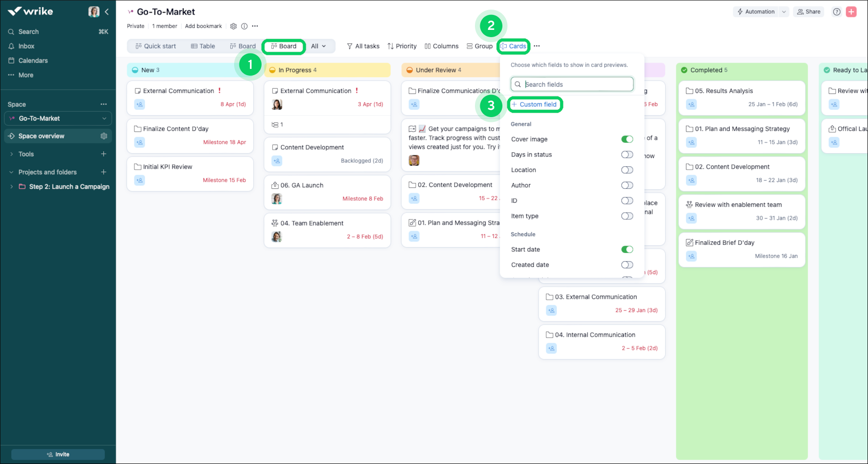The width and height of the screenshot is (868, 464).
Task: Open the Quick start tab
Action: point(156,46)
